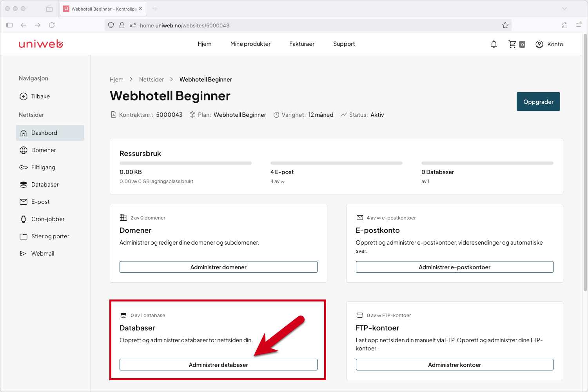
Task: Select Dashbord in the sidebar
Action: click(x=50, y=133)
